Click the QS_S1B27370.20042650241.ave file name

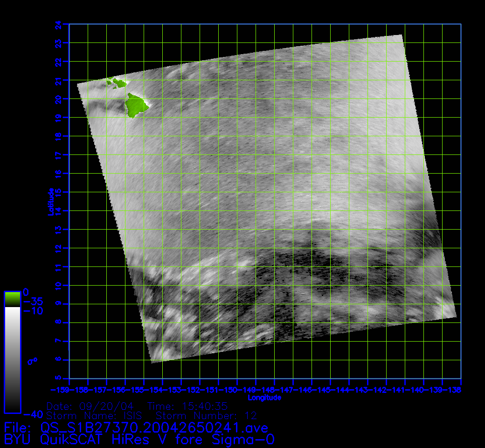[x=153, y=427]
